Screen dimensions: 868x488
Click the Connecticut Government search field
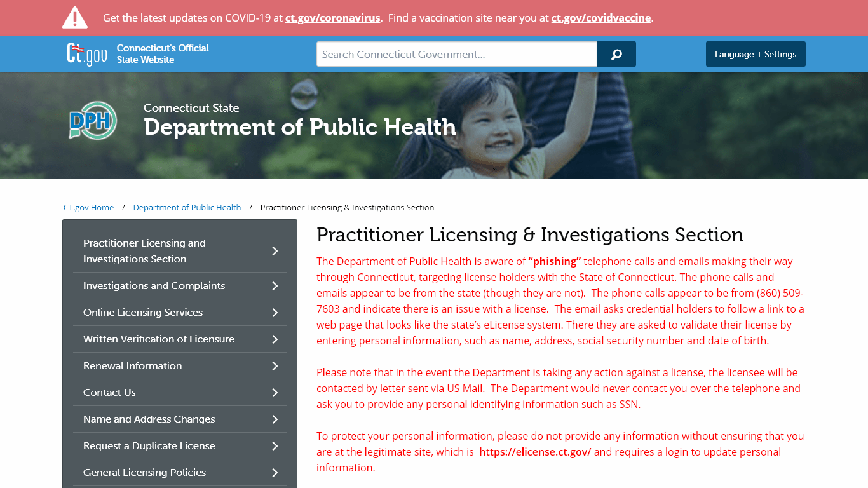coord(456,54)
